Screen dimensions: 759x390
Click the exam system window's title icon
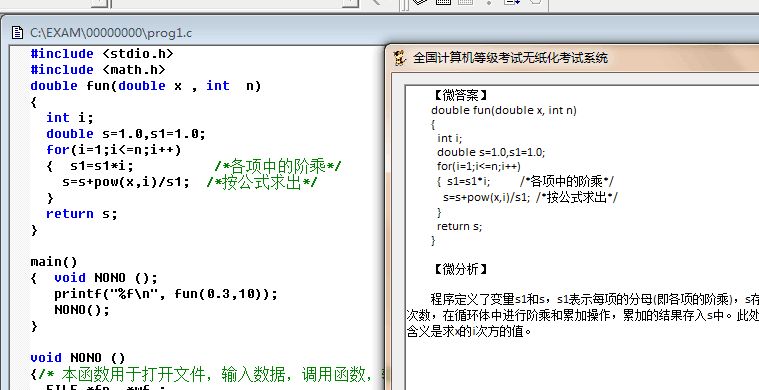(400, 58)
